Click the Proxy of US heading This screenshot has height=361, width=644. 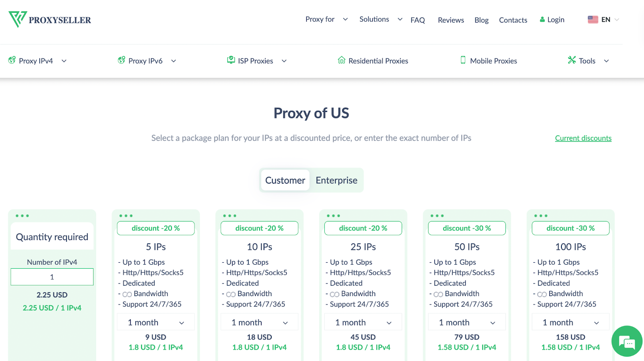pos(311,113)
